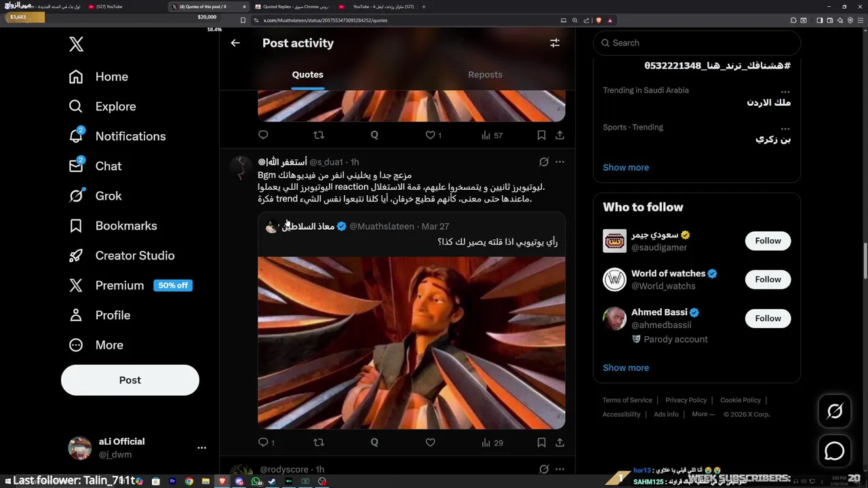Viewport: 868px width, 488px height.
Task: Click the Post button
Action: point(130,380)
